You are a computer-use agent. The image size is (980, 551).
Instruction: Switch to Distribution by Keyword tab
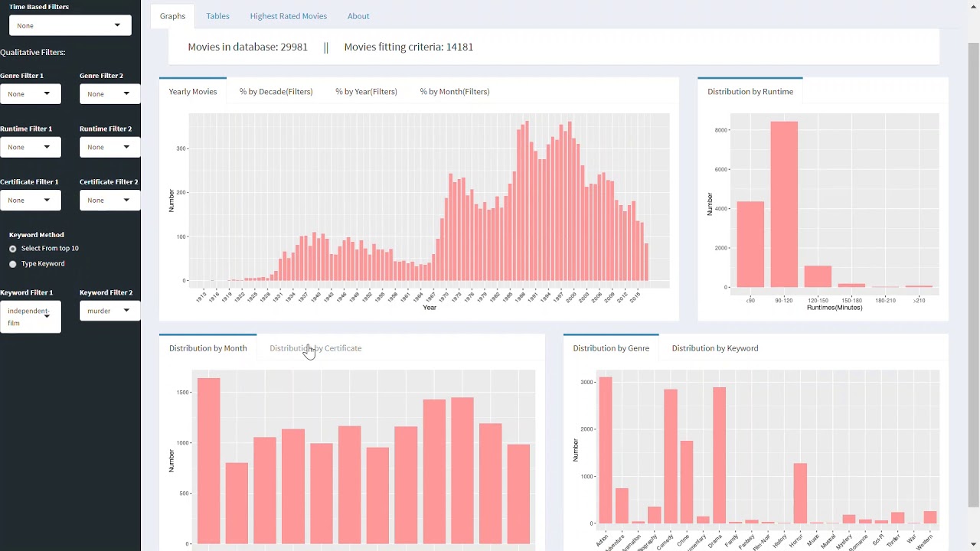715,348
